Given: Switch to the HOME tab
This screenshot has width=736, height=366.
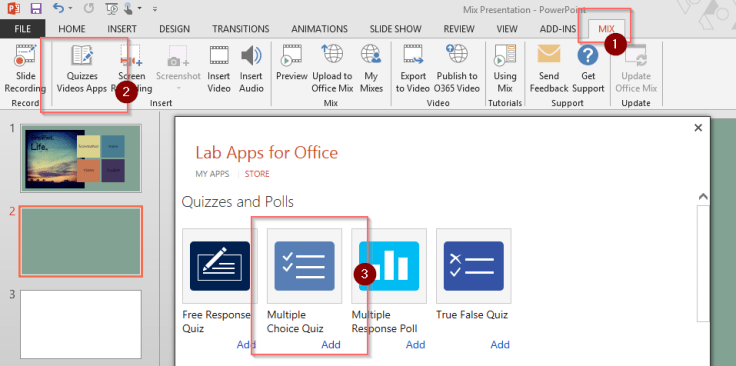Looking at the screenshot, I should click(x=72, y=29).
